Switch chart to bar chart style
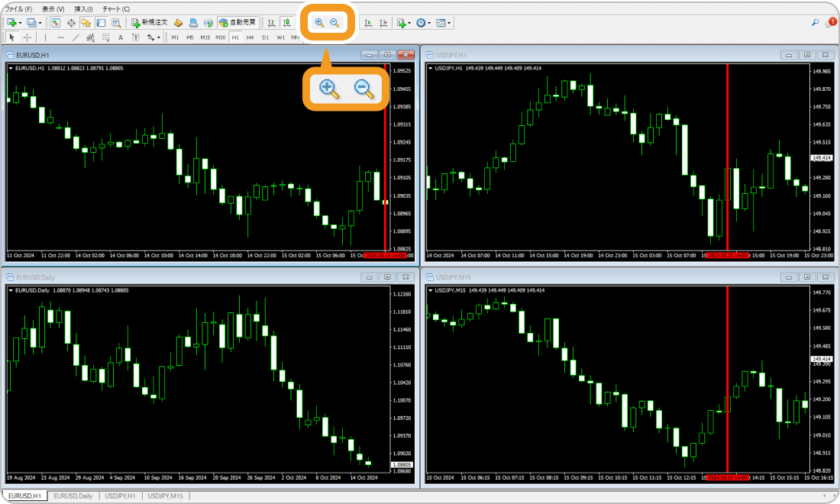The image size is (840, 504). tap(272, 22)
